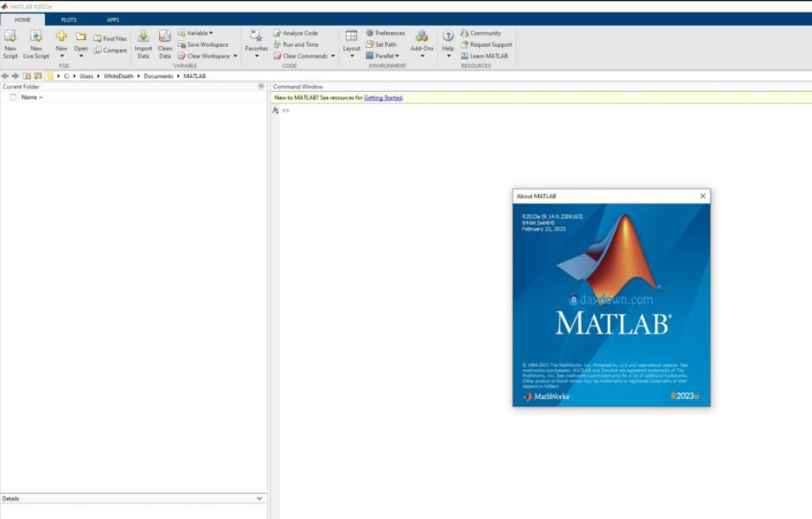Select Find Files in the ribbon

[x=110, y=38]
